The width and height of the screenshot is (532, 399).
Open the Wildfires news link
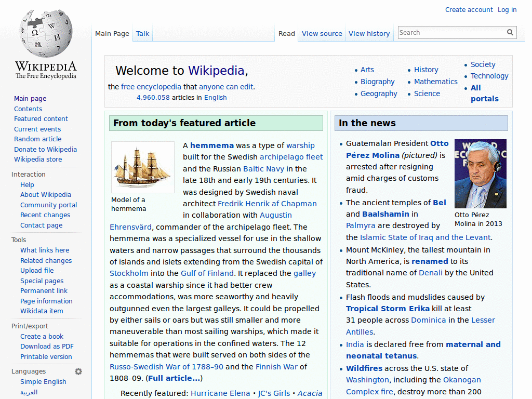pyautogui.click(x=364, y=368)
